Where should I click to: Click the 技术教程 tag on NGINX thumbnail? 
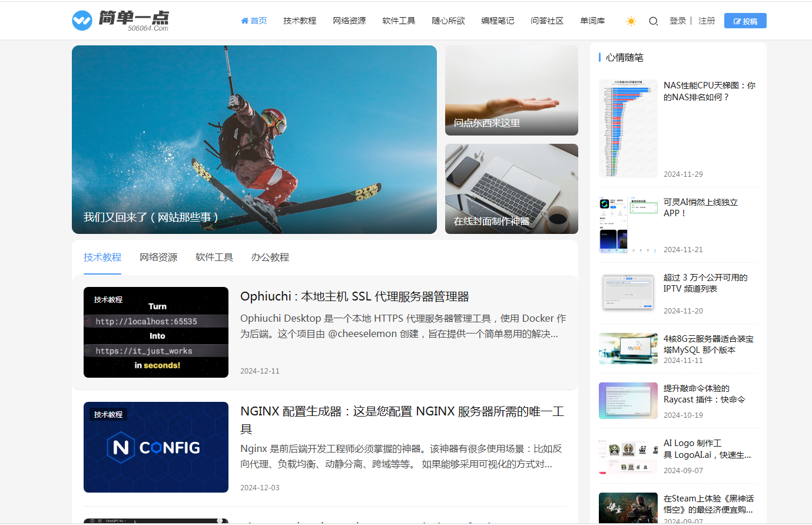click(x=108, y=414)
